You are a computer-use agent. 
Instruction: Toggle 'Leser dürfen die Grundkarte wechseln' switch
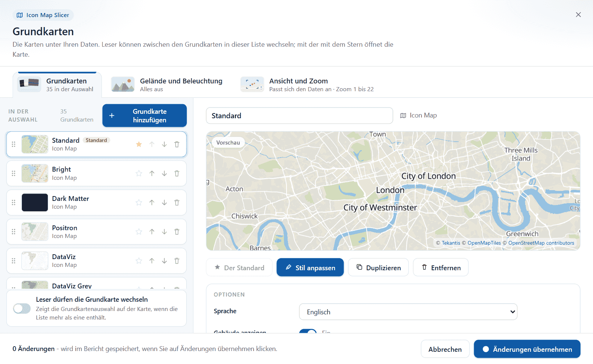tap(22, 308)
